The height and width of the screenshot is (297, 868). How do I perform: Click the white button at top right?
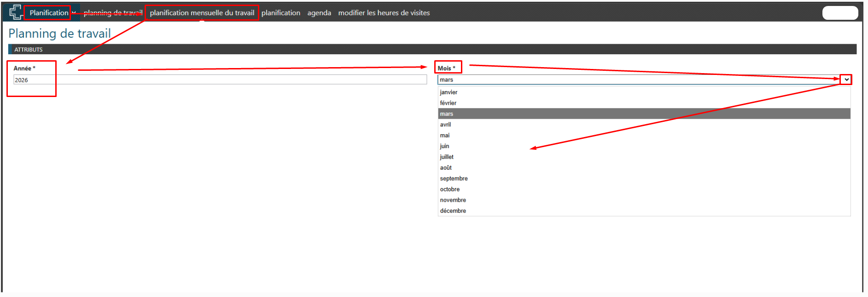[840, 13]
